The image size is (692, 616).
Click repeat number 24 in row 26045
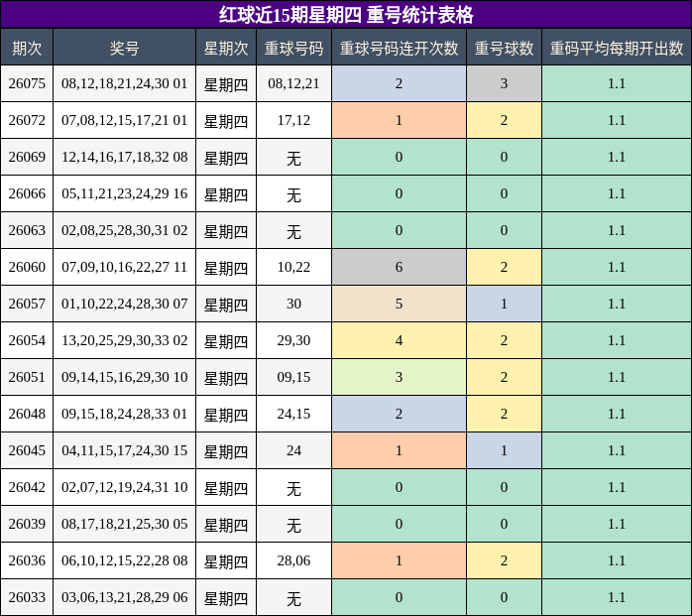coord(293,450)
